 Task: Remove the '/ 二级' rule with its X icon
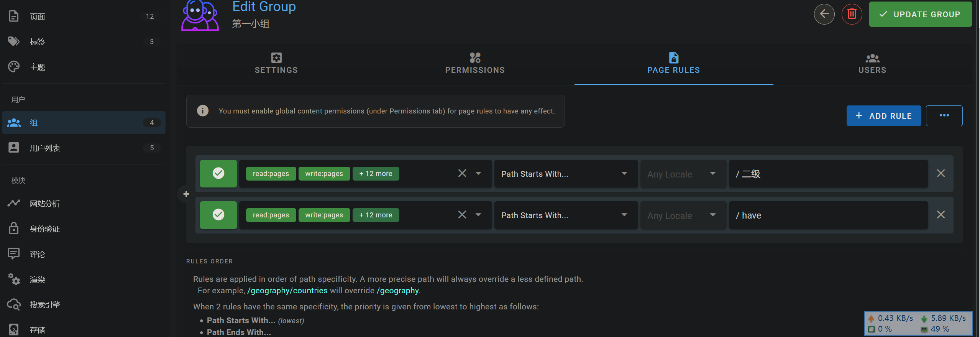(941, 173)
